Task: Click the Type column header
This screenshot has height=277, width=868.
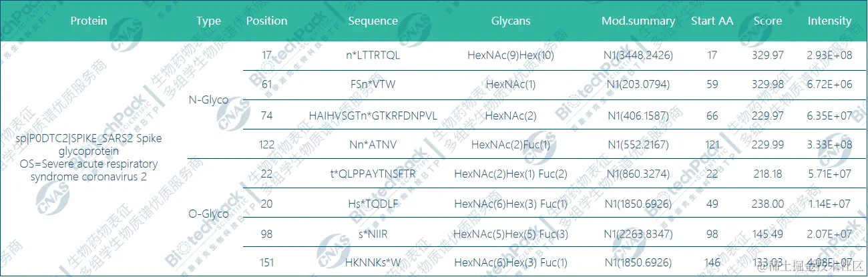Action: 208,21
